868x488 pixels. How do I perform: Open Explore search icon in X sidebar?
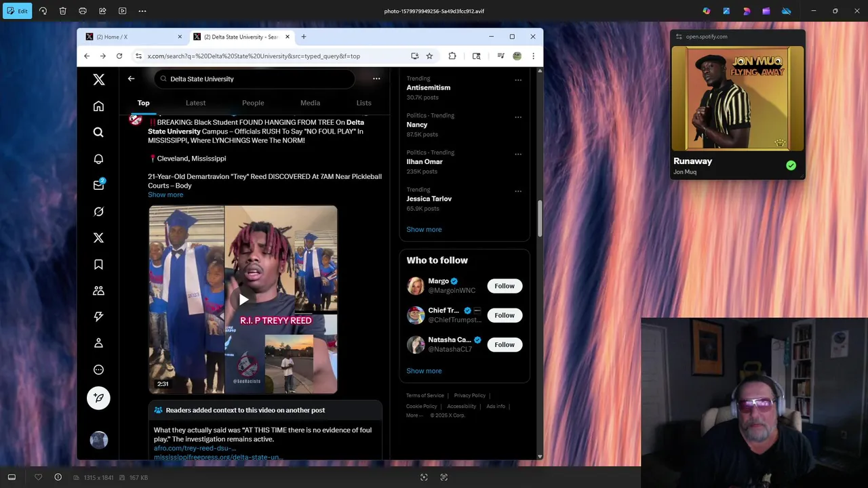(99, 132)
